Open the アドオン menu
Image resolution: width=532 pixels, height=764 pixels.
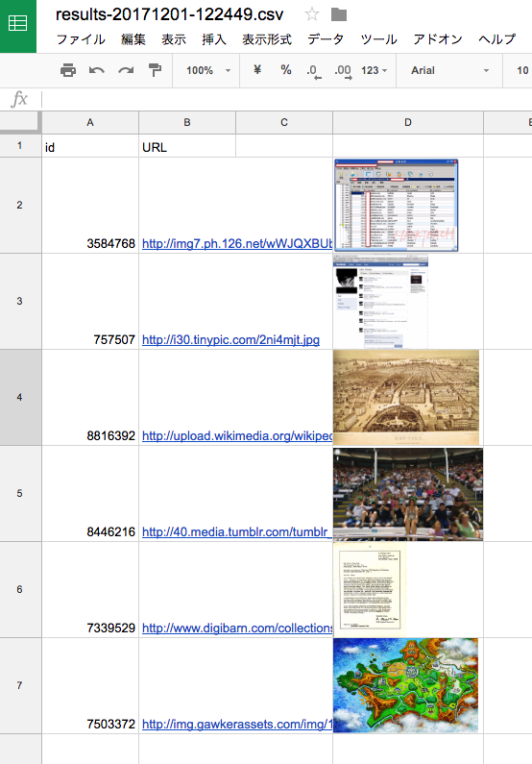pos(438,39)
